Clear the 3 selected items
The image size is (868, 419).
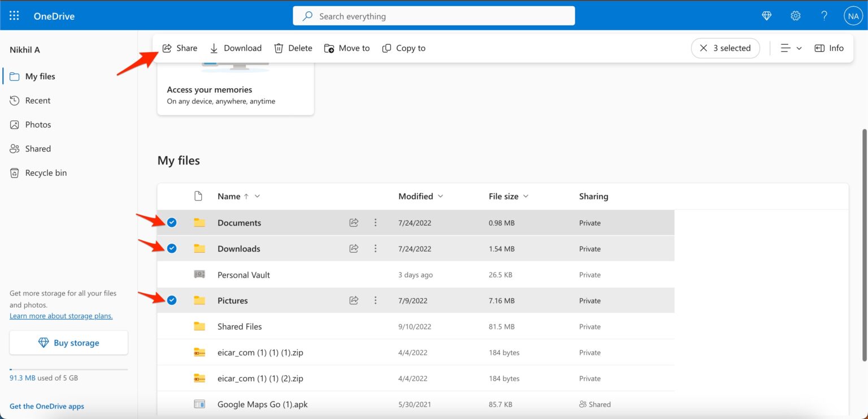pyautogui.click(x=725, y=48)
